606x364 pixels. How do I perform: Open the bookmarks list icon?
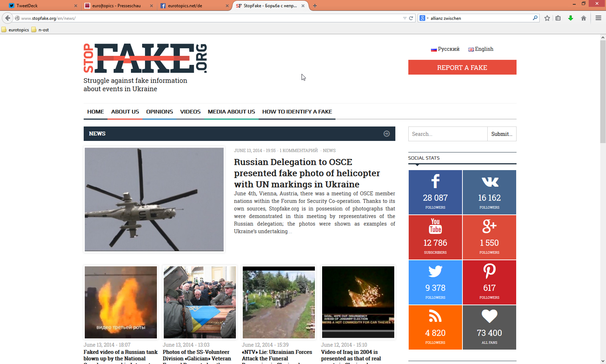point(558,18)
